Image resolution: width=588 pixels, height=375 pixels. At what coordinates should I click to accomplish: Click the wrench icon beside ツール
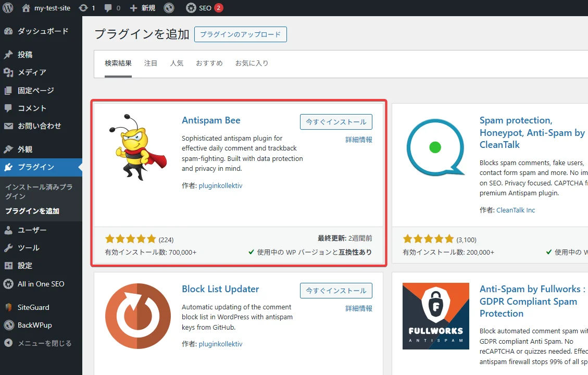(x=8, y=248)
